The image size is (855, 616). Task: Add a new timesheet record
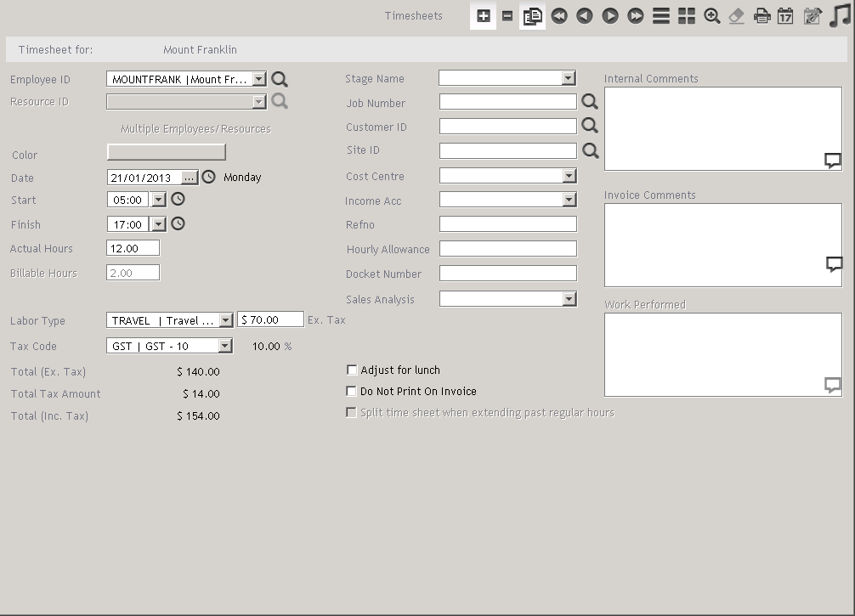483,15
